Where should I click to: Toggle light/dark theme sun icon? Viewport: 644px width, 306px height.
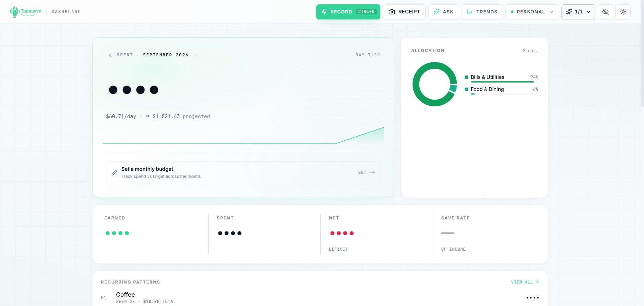[623, 12]
